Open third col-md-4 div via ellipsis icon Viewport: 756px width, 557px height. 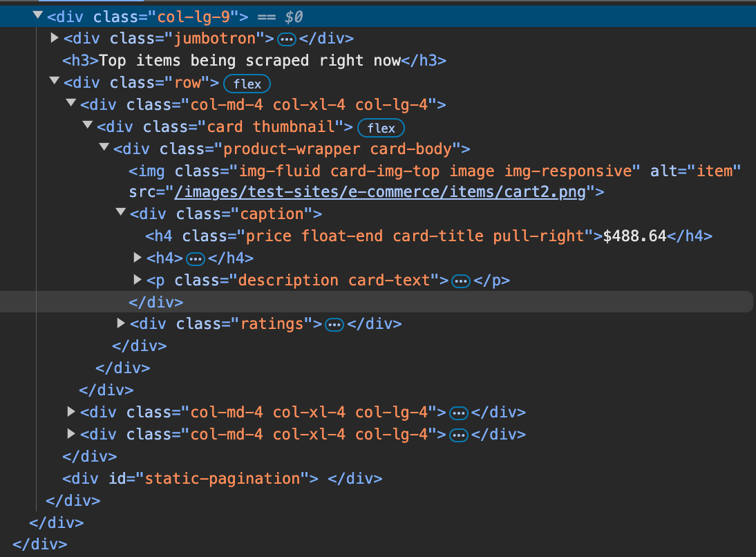pyautogui.click(x=458, y=435)
